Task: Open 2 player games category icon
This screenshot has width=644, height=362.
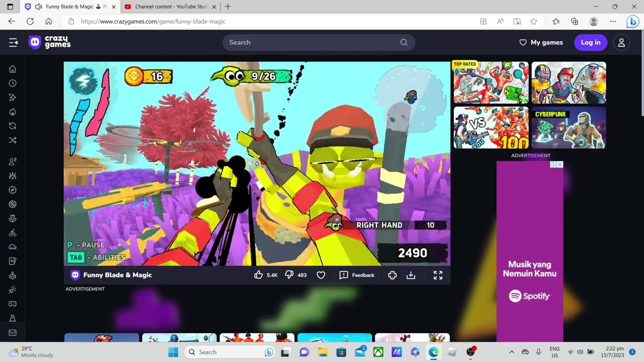Action: (x=13, y=161)
